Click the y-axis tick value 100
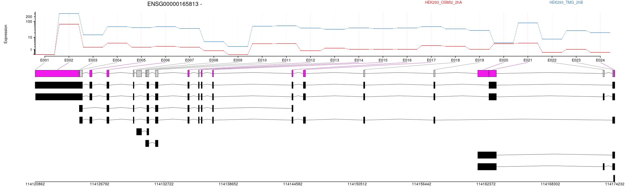 click(29, 21)
